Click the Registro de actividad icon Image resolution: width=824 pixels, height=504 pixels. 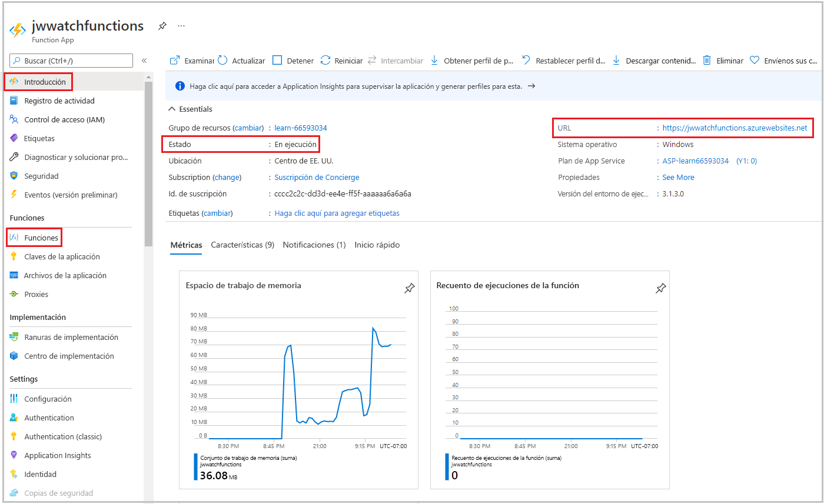coord(14,101)
